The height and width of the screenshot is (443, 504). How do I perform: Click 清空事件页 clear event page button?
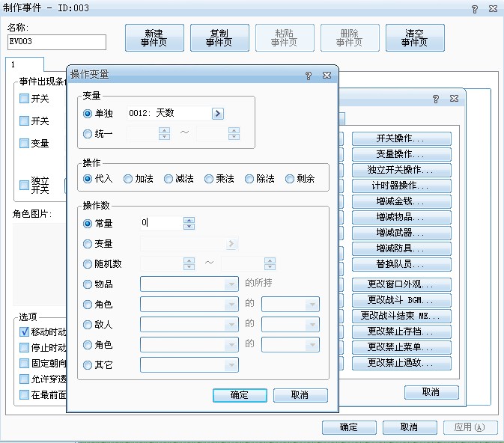[415, 38]
